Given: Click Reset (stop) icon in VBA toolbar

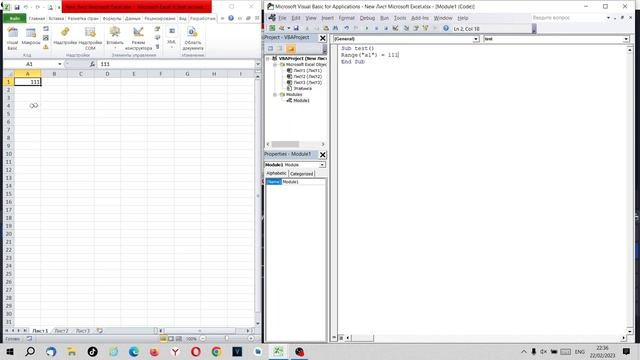Looking at the screenshot, I should click(x=385, y=28).
